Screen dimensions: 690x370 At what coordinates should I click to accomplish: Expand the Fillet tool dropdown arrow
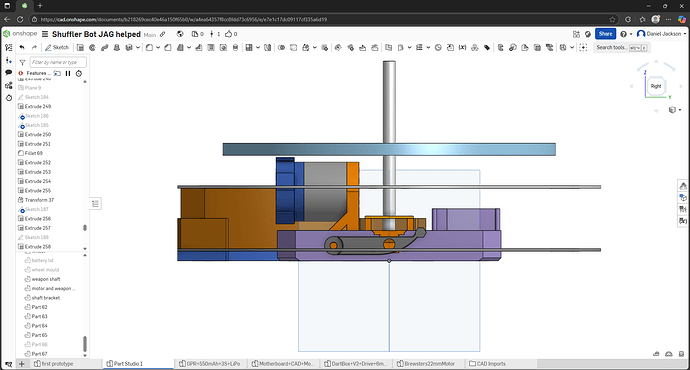[x=158, y=48]
